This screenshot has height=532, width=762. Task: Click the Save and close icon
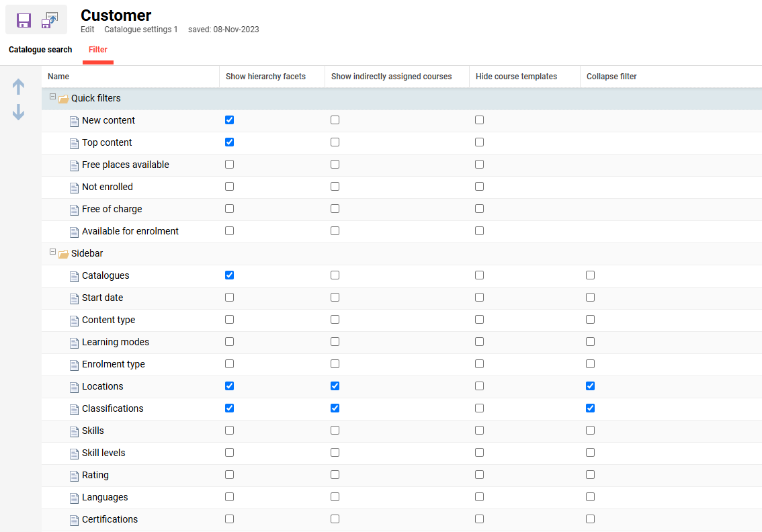coord(49,19)
